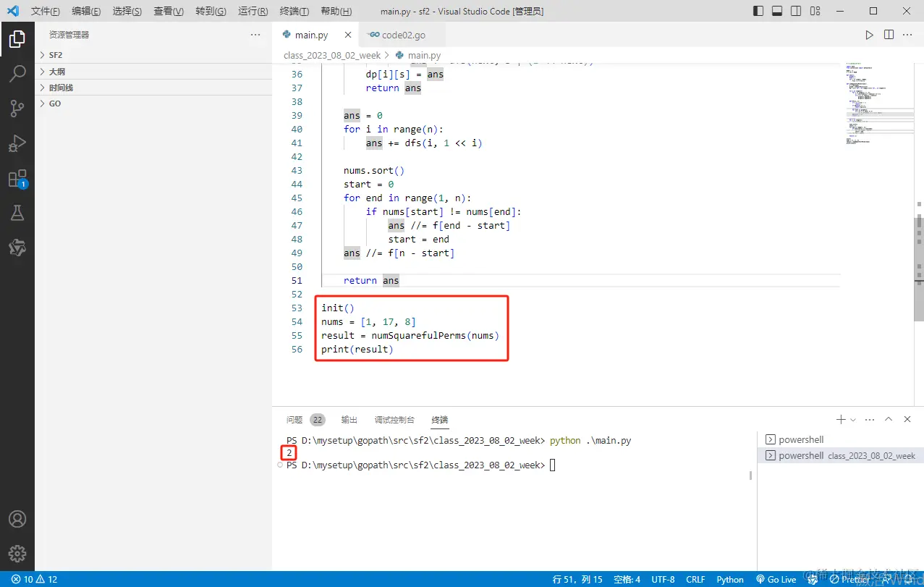Click the 资源管理器 explorer title
This screenshot has width=924, height=587.
[x=69, y=35]
